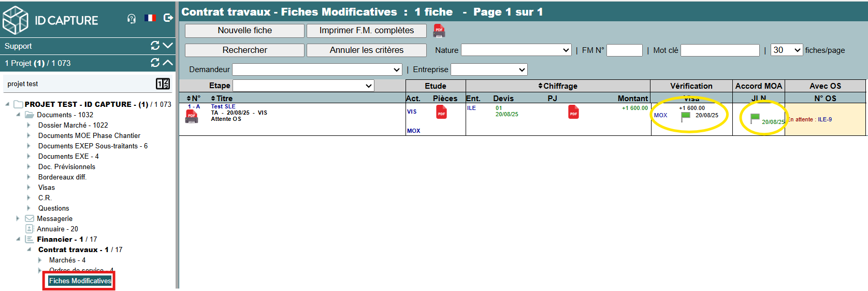
Task: Open the Demandeur dropdown
Action: tap(317, 70)
